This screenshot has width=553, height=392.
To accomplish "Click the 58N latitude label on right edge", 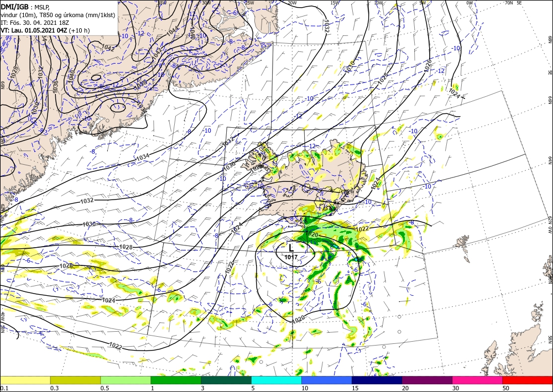I will (x=550, y=339).
